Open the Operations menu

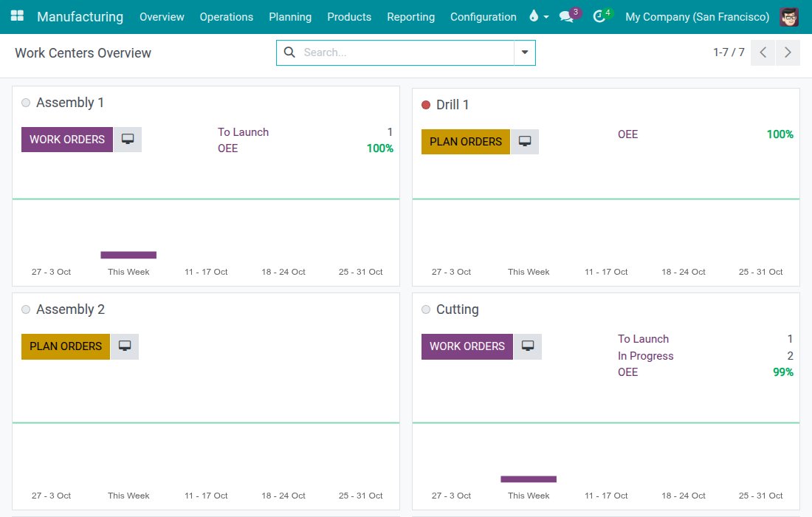coord(227,16)
